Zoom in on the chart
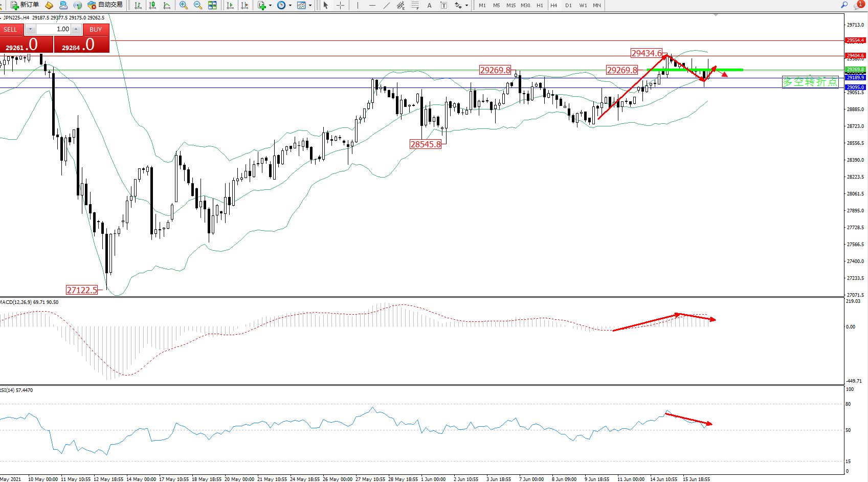Image resolution: width=868 pixels, height=482 pixels. (x=183, y=5)
